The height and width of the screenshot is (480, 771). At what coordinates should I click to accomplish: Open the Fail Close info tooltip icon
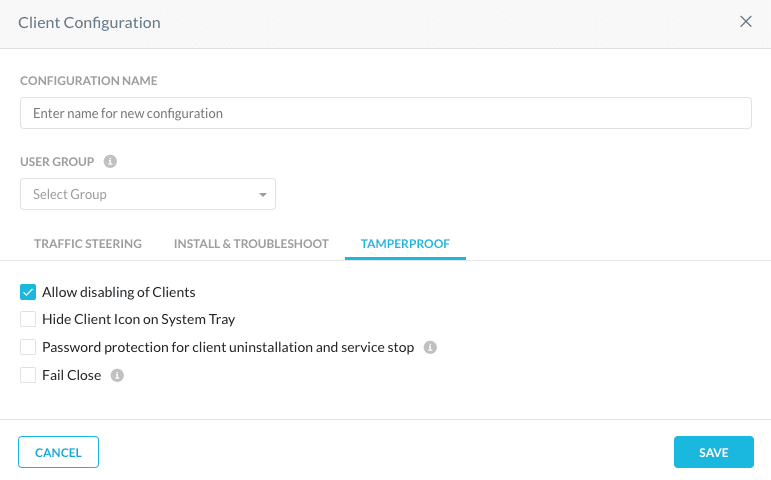pyautogui.click(x=117, y=375)
